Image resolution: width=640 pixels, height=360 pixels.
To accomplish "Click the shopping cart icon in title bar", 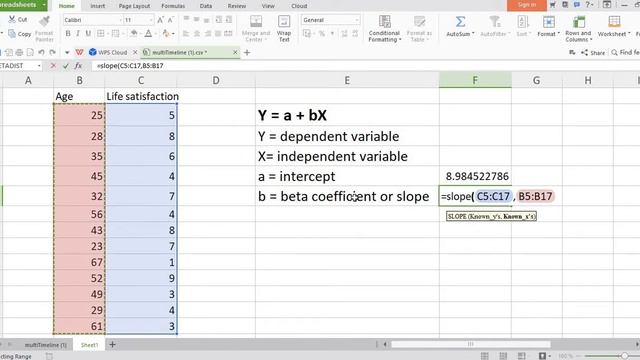I will [553, 4].
